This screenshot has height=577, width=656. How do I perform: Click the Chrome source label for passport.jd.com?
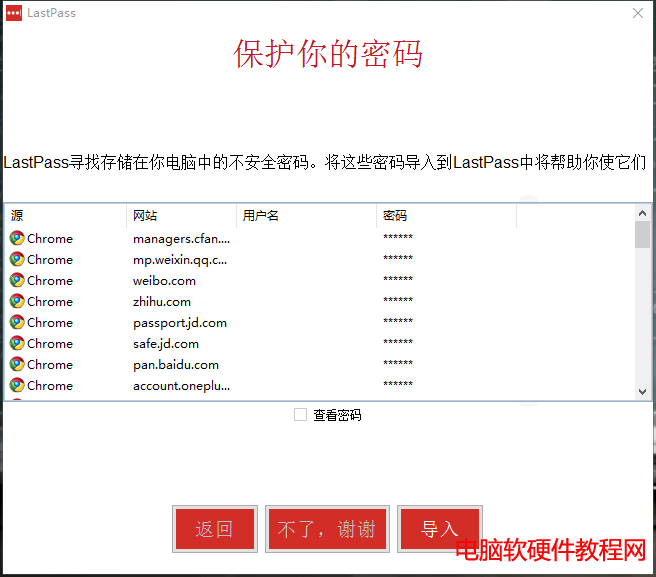click(x=50, y=323)
